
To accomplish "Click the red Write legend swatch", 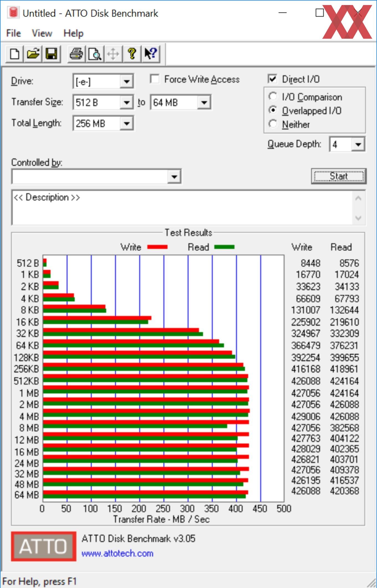I will [157, 247].
